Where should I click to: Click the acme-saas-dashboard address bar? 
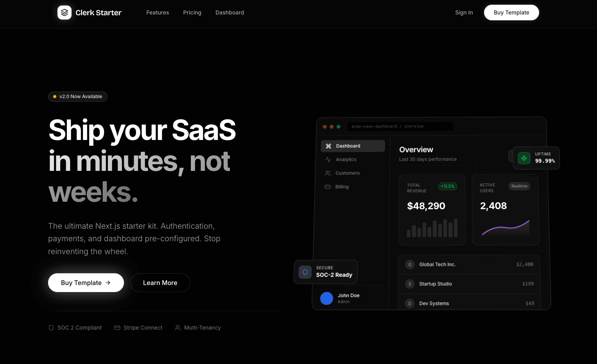pyautogui.click(x=400, y=126)
